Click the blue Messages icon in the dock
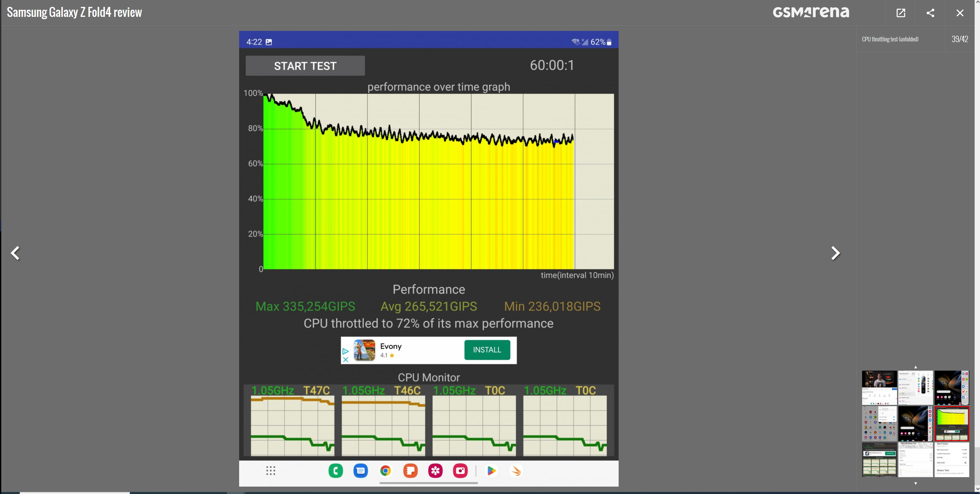This screenshot has height=494, width=980. click(360, 471)
